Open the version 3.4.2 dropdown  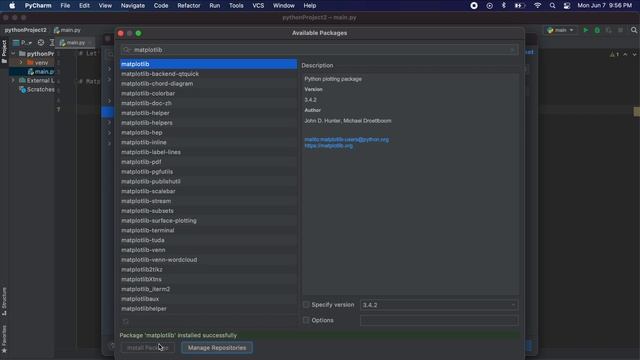click(439, 305)
